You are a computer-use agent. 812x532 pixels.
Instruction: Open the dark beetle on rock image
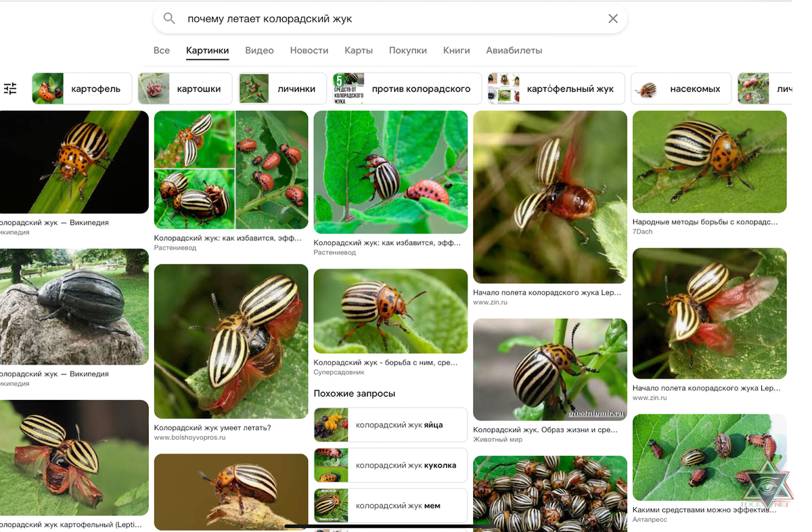74,307
